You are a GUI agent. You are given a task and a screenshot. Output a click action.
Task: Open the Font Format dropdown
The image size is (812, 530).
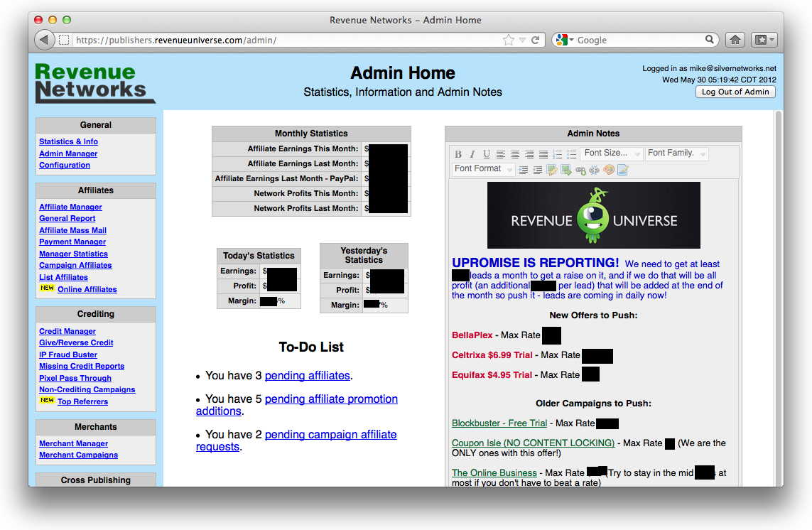(483, 169)
